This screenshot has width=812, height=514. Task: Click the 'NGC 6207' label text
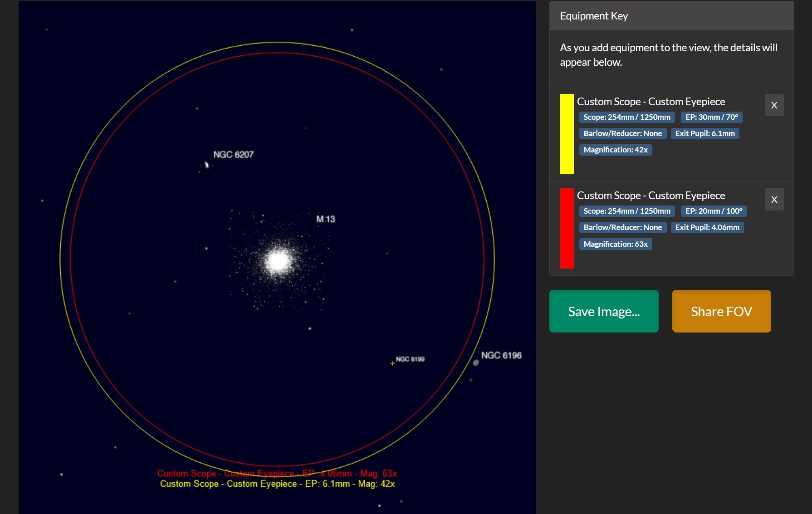click(233, 155)
